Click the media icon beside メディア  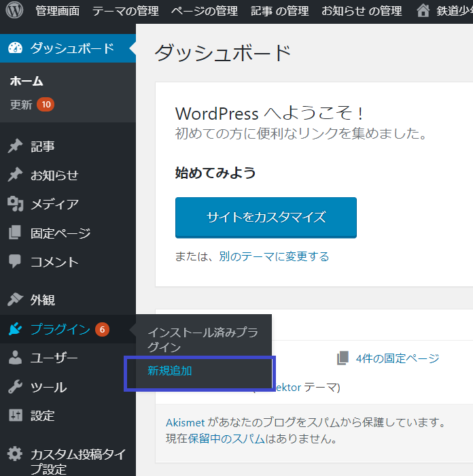(x=15, y=204)
